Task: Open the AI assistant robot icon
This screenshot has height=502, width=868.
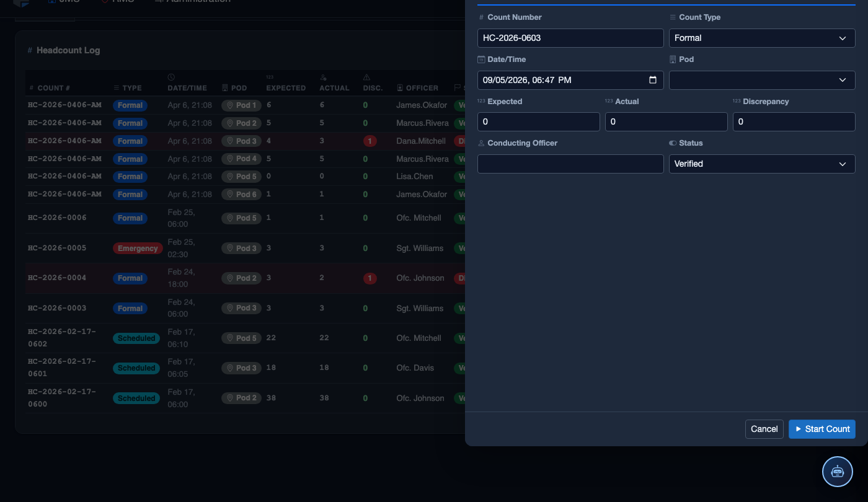Action: [838, 471]
